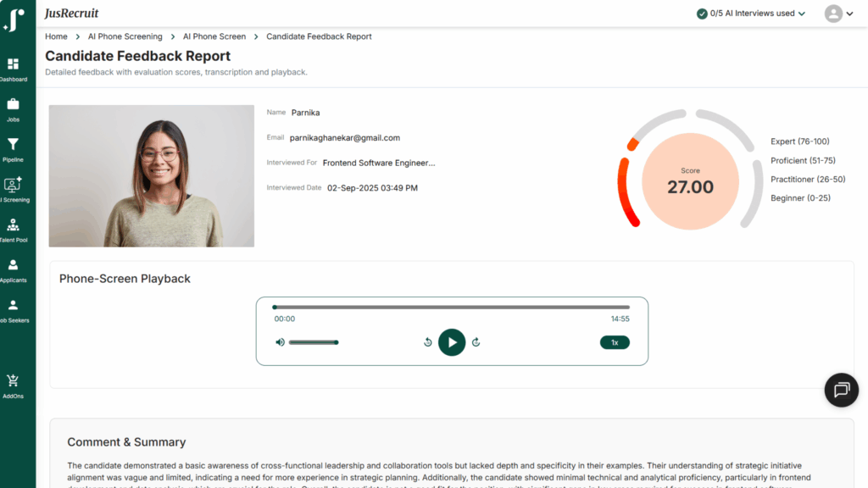This screenshot has height=488, width=868.
Task: Mute the playback volume speaker
Action: [280, 342]
